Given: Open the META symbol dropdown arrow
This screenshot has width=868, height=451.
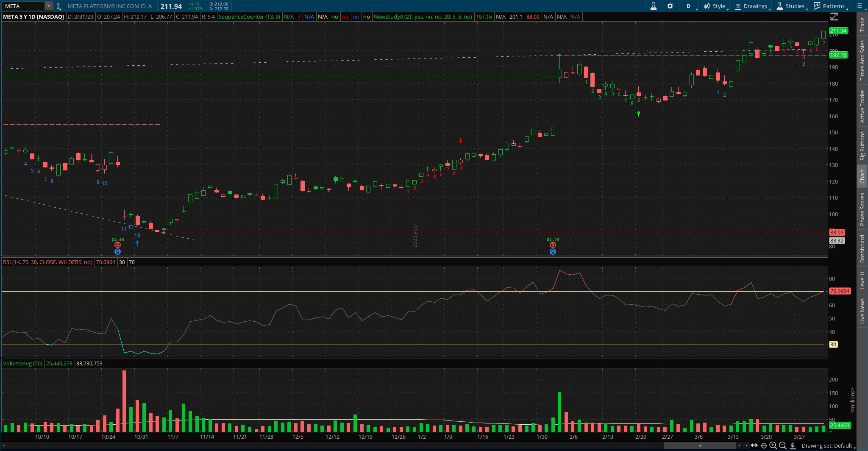Looking at the screenshot, I should (x=49, y=6).
